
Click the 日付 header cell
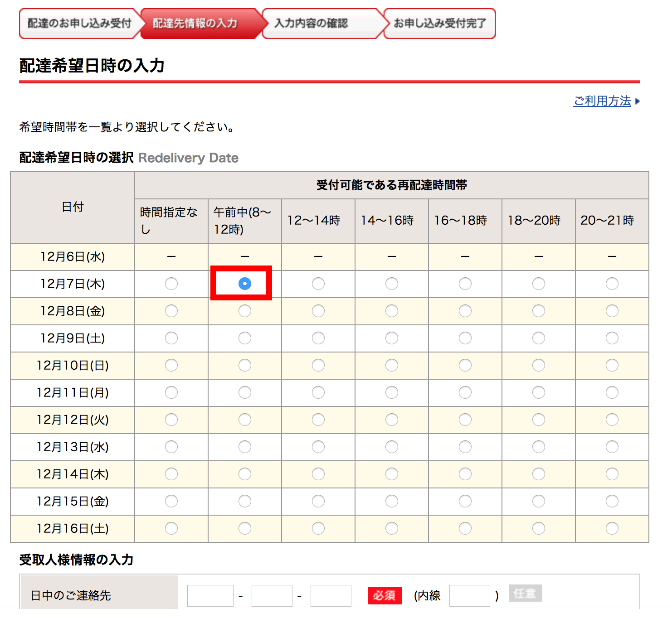click(x=73, y=207)
